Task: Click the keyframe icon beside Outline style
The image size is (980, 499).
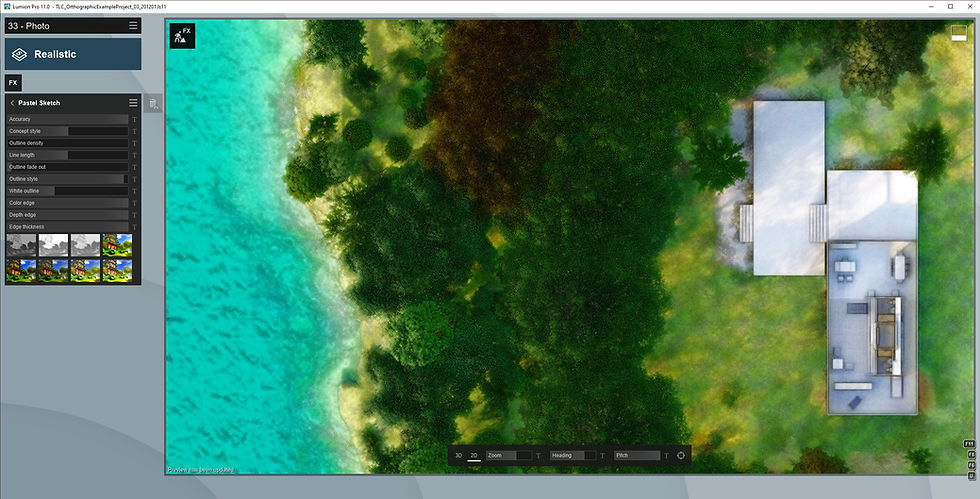Action: (x=134, y=179)
